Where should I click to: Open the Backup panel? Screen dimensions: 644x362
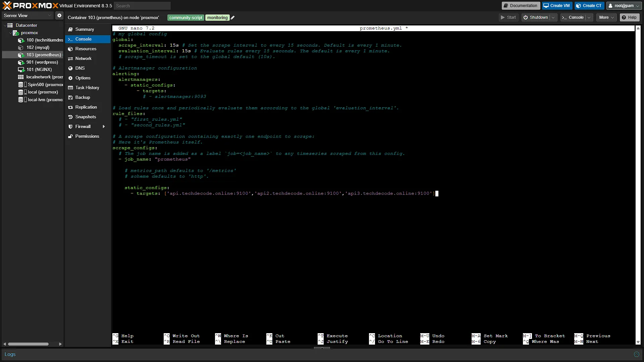88,98
